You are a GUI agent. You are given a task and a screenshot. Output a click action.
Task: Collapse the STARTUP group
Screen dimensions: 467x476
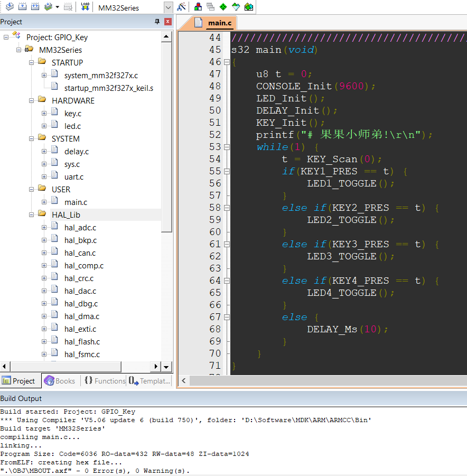tap(31, 63)
